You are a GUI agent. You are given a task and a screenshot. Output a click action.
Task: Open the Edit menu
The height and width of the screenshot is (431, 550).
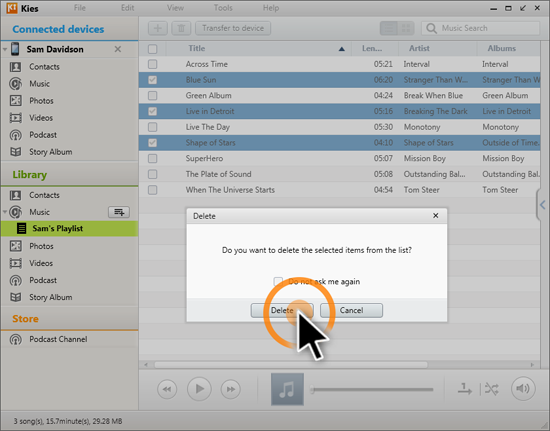tap(128, 8)
